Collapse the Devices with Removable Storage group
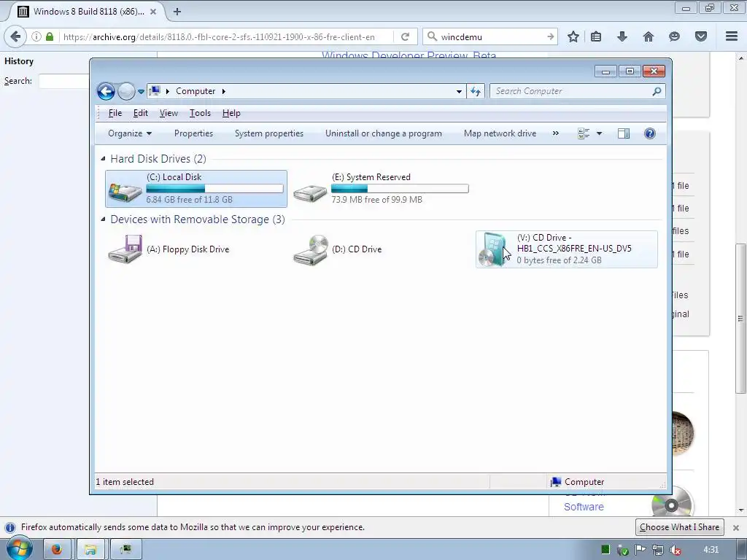This screenshot has width=747, height=560. pyautogui.click(x=104, y=219)
